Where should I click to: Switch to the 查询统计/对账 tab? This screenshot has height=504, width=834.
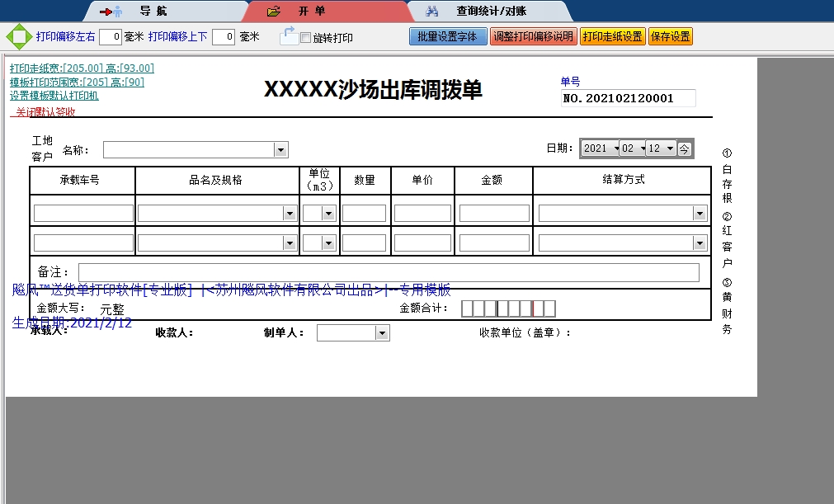(491, 12)
